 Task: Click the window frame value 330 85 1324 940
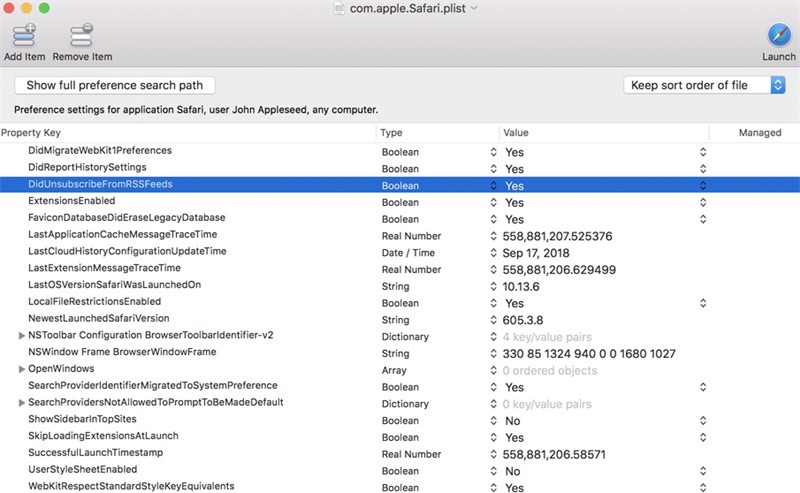coord(589,354)
